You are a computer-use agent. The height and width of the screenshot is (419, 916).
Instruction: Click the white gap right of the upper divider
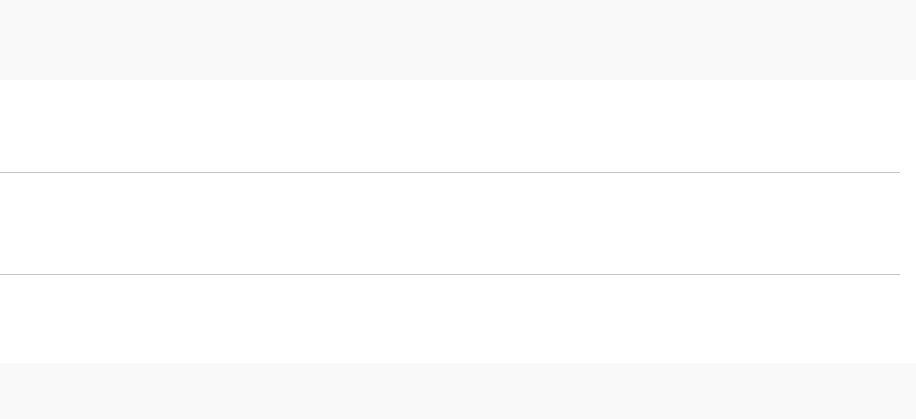pyautogui.click(x=908, y=172)
